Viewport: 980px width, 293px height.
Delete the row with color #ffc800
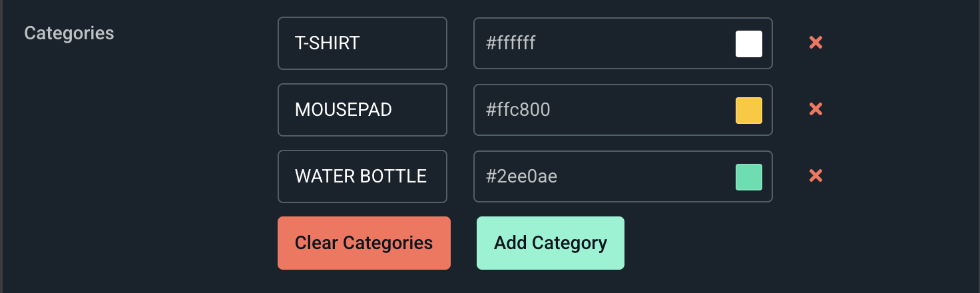click(x=816, y=110)
